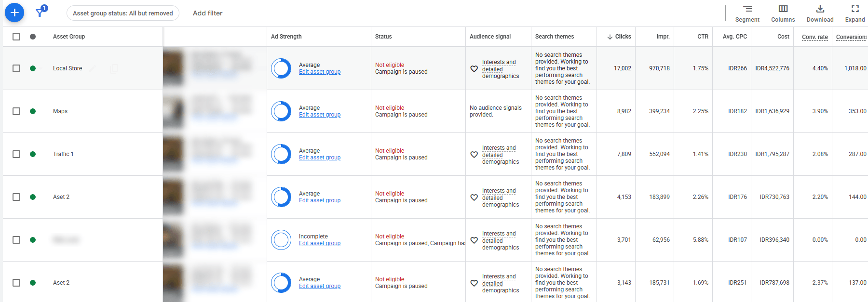Open the Asset group status filter chip
This screenshot has height=302, width=868.
point(123,13)
